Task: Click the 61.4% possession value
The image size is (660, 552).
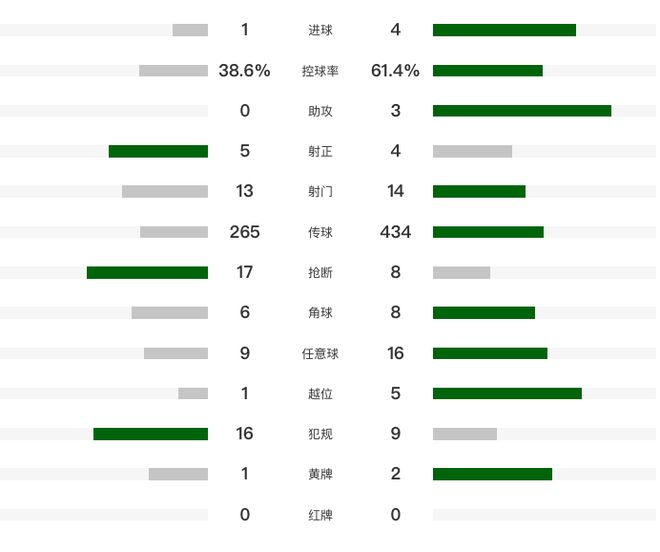Action: click(395, 71)
